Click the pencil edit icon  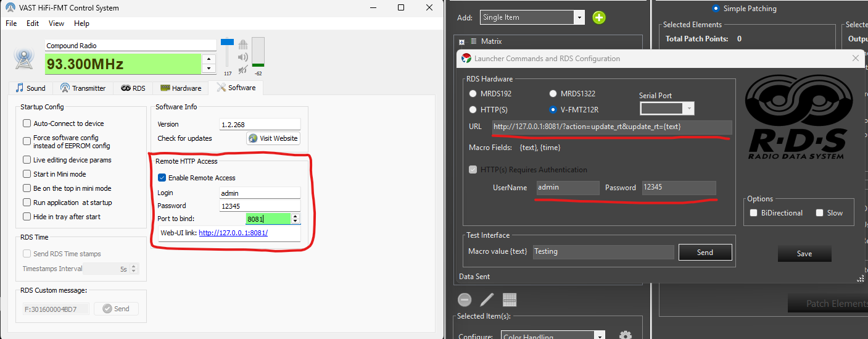pyautogui.click(x=487, y=299)
